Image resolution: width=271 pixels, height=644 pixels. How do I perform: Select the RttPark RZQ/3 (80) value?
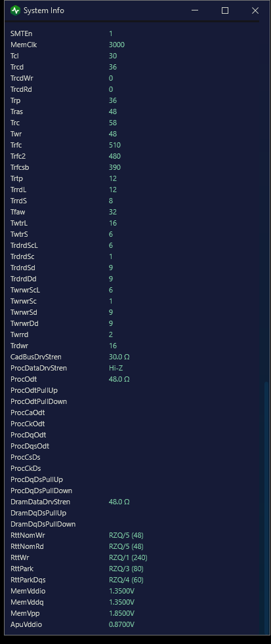[126, 569]
